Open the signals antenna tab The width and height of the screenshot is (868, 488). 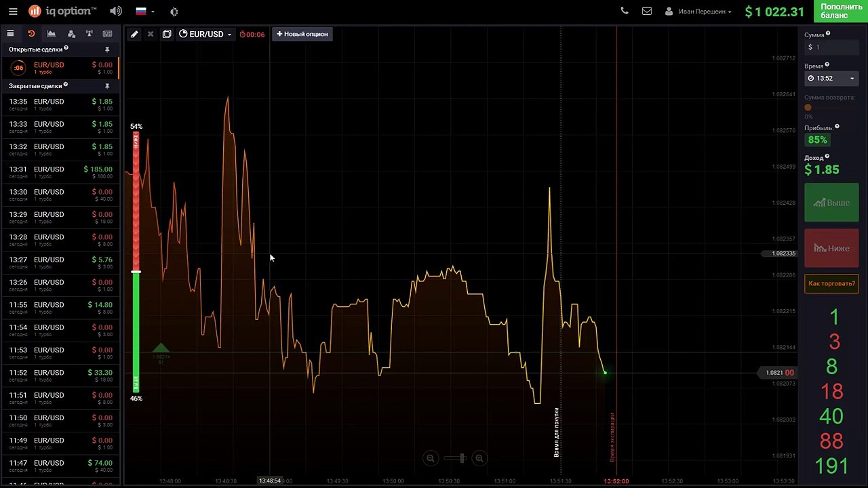coord(89,33)
